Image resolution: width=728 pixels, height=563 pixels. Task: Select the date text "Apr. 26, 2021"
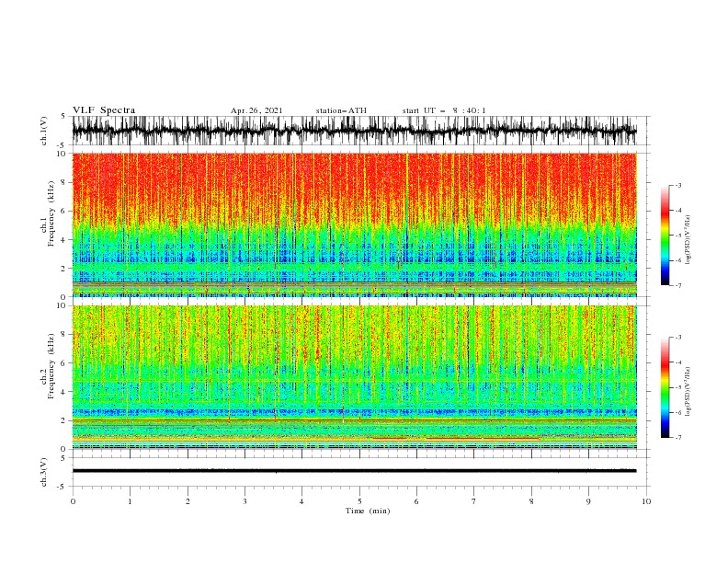(x=256, y=110)
